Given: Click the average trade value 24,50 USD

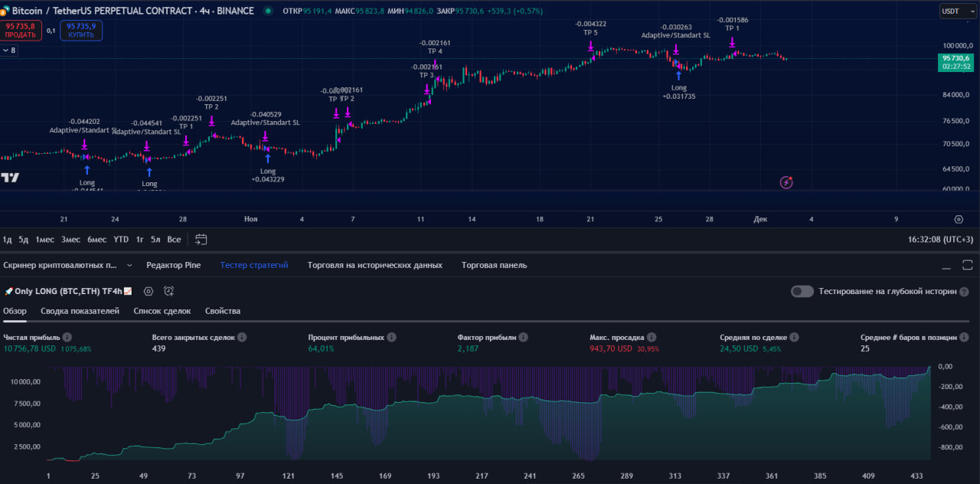Looking at the screenshot, I should click(x=739, y=348).
